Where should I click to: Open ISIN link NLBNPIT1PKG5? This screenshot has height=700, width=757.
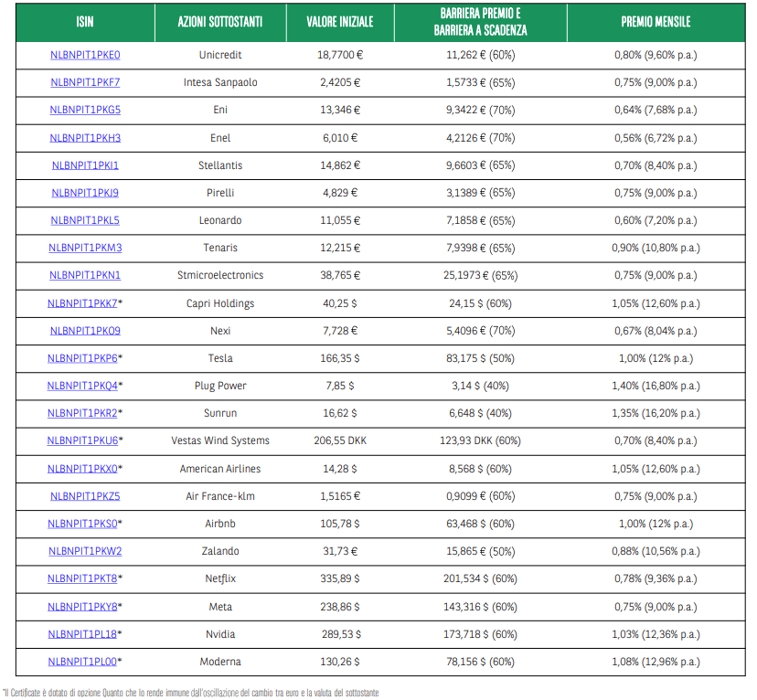point(85,110)
